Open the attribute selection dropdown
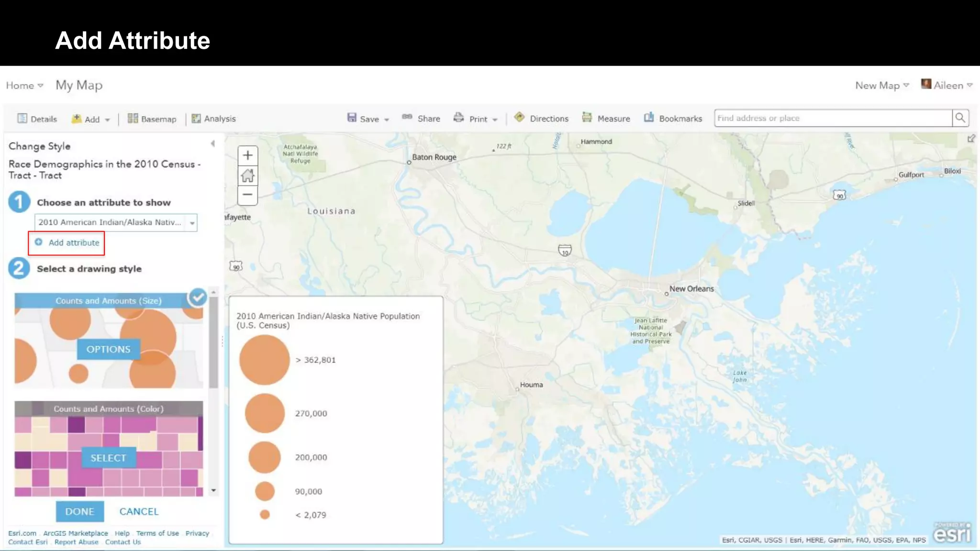The height and width of the screenshot is (551, 980). click(192, 223)
